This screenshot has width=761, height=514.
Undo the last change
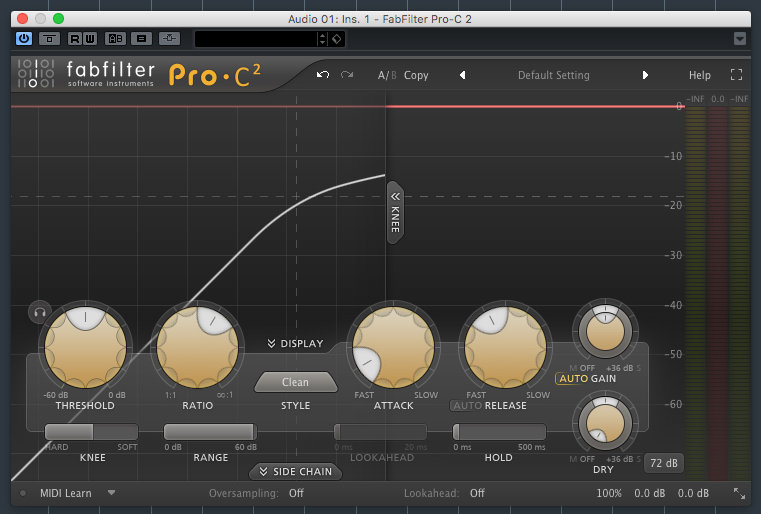(x=323, y=75)
